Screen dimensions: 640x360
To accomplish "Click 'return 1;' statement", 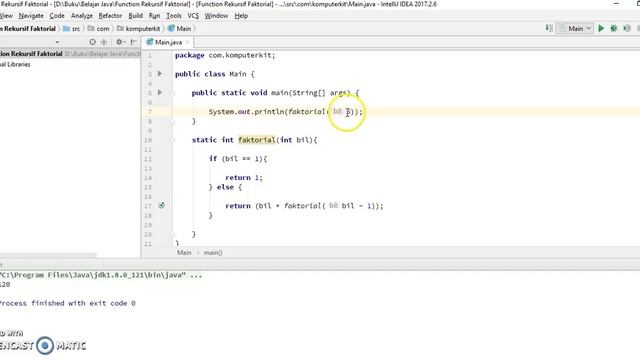I will 244,178.
